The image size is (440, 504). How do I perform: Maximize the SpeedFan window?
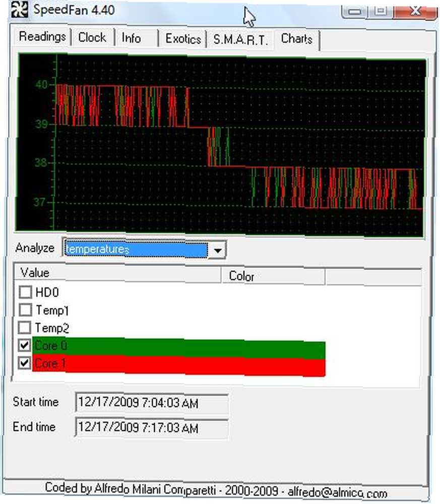point(381,11)
